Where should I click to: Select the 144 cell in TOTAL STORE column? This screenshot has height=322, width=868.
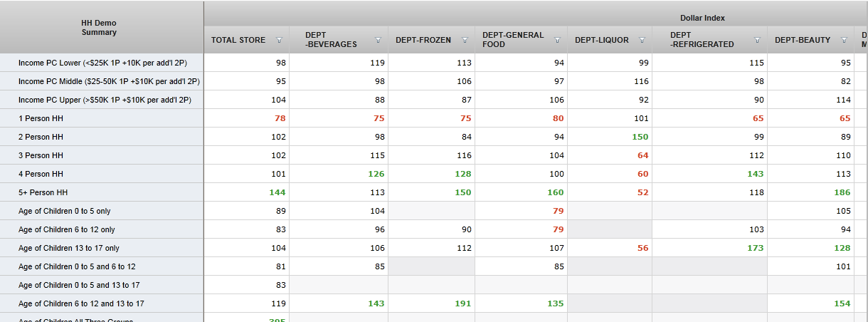pos(277,192)
